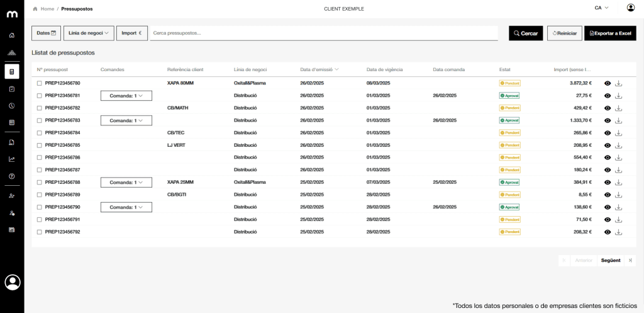Click the Aprovat status badge of PREP123456788
This screenshot has height=313, width=644.
509,182
